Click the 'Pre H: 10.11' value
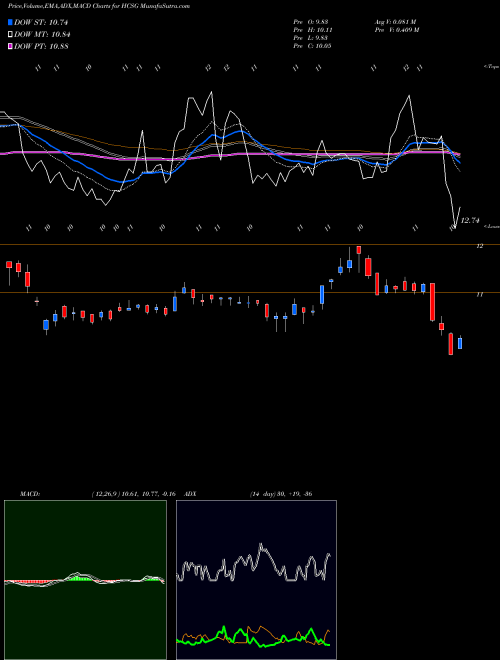The image size is (500, 660). pos(314,30)
